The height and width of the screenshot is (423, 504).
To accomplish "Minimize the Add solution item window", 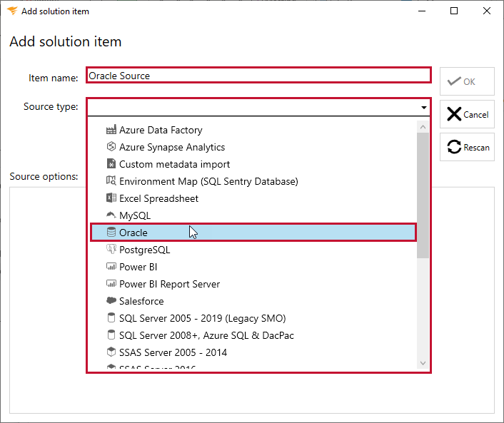I will 422,11.
